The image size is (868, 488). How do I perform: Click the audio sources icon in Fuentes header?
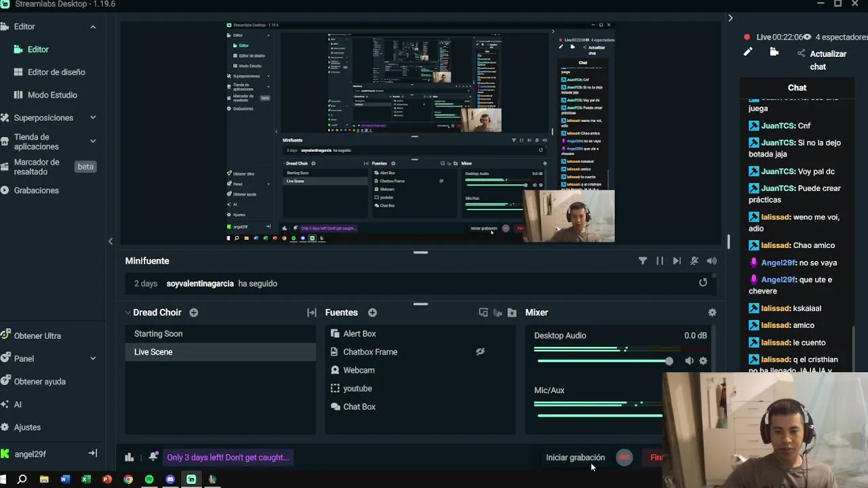[498, 312]
